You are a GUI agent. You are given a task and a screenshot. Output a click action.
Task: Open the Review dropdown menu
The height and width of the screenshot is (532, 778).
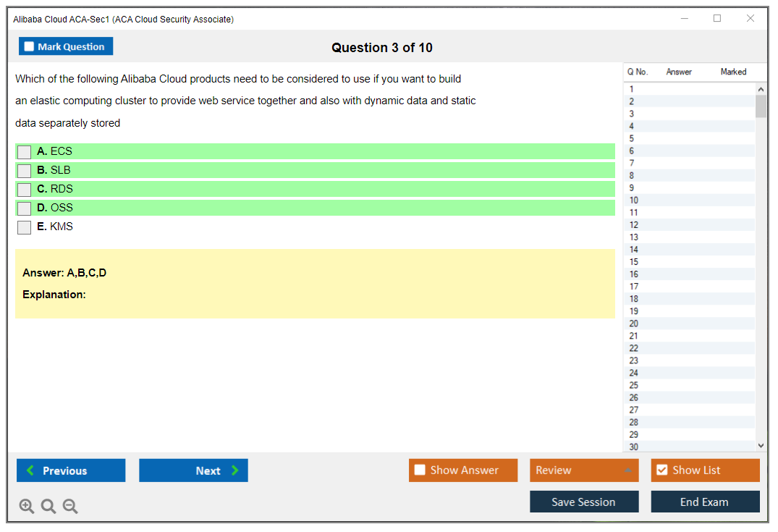(x=584, y=470)
